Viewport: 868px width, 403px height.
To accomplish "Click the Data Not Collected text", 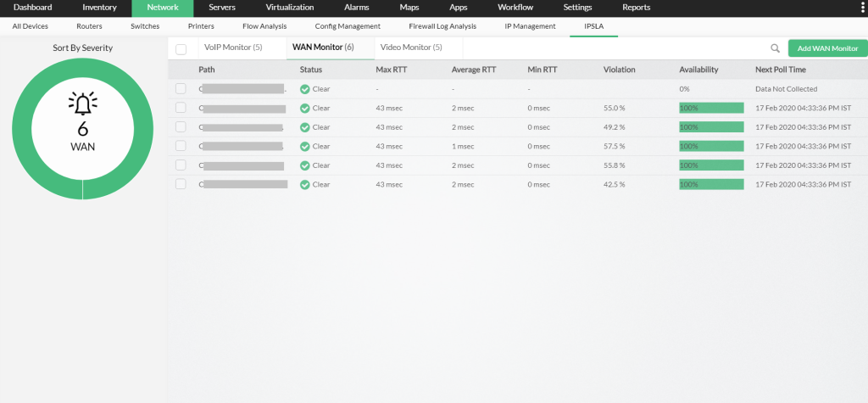I will 786,89.
